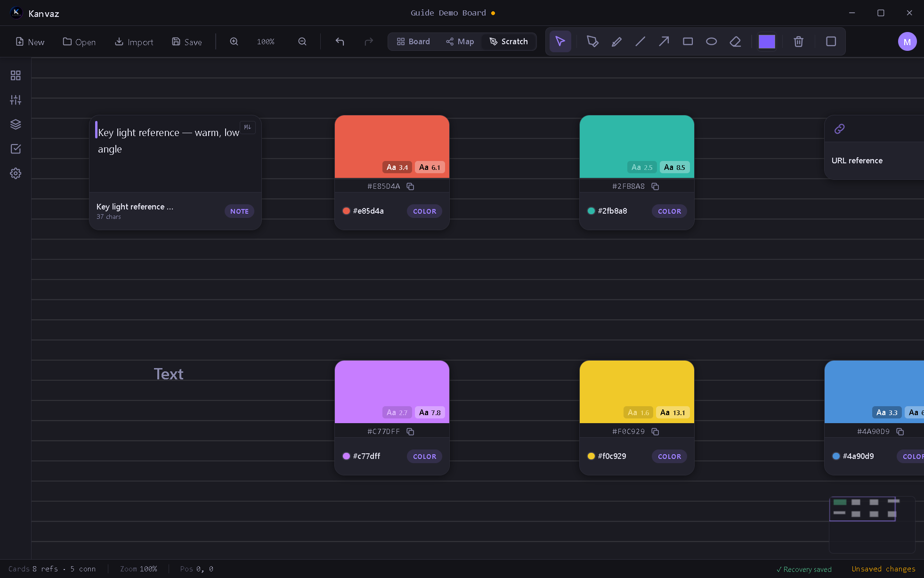The image size is (924, 578).
Task: Undo the last action
Action: tap(340, 41)
